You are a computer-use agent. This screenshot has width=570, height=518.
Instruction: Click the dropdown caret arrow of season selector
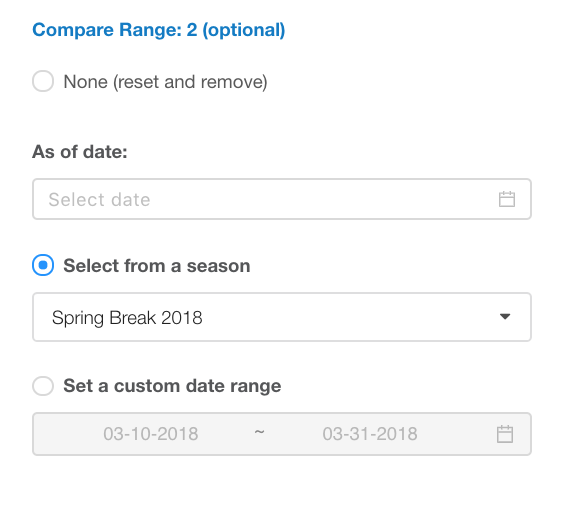tap(505, 317)
